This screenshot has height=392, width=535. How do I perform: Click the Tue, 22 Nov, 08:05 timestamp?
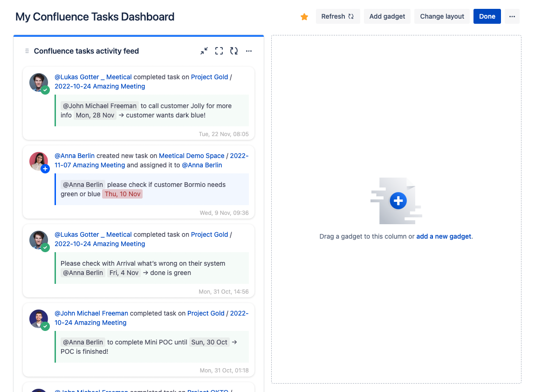224,134
